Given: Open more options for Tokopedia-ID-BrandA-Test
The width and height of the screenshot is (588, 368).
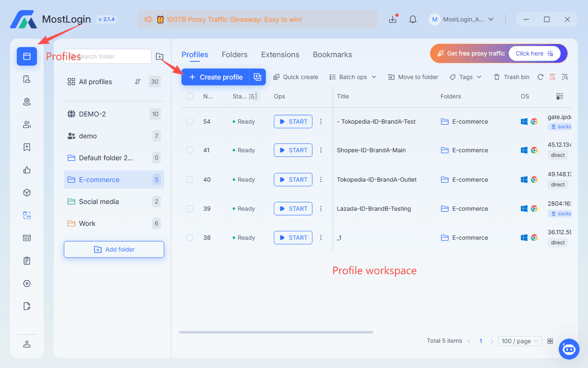Looking at the screenshot, I should [321, 121].
